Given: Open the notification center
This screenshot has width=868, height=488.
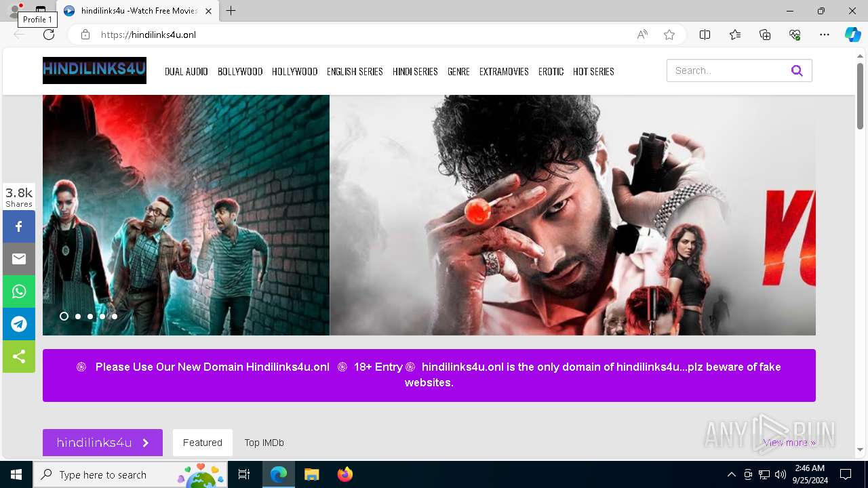Looking at the screenshot, I should pyautogui.click(x=846, y=474).
